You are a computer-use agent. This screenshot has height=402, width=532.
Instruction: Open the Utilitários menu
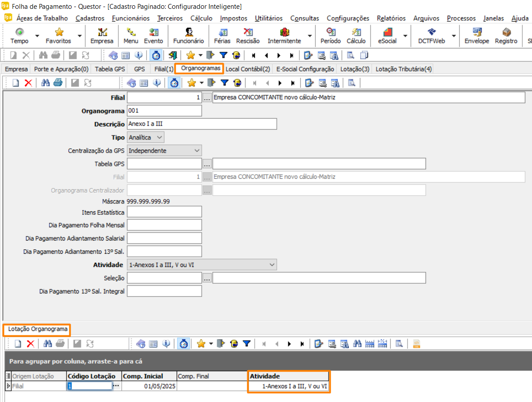(268, 18)
